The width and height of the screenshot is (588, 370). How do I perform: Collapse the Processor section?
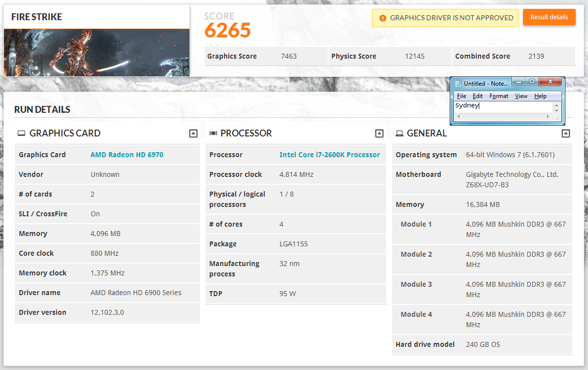(379, 134)
